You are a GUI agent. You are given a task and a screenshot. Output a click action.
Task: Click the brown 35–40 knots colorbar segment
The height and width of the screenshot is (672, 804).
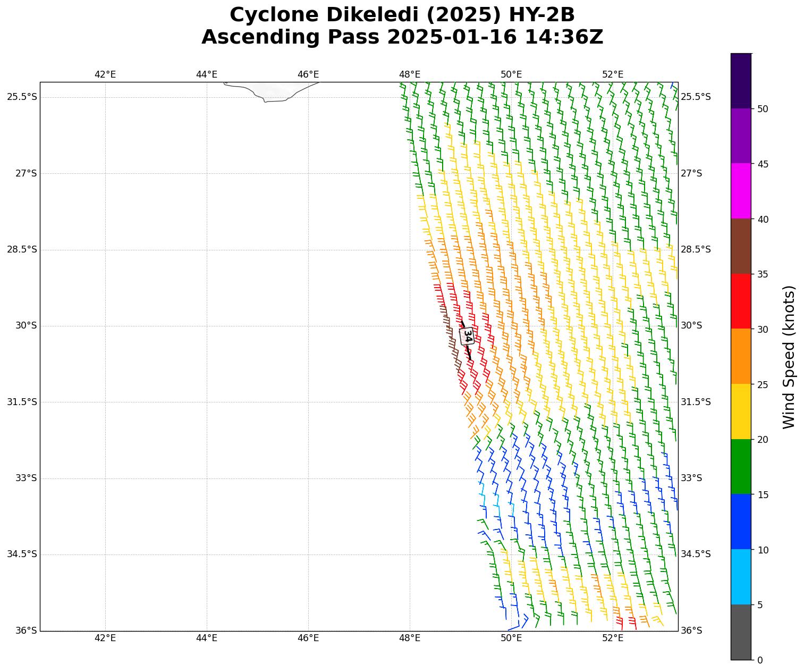coord(741,246)
